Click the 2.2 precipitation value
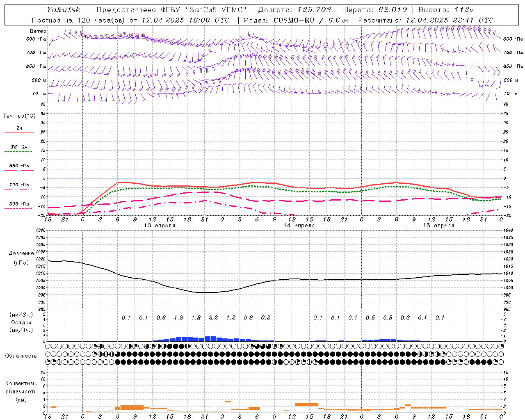 click(213, 318)
